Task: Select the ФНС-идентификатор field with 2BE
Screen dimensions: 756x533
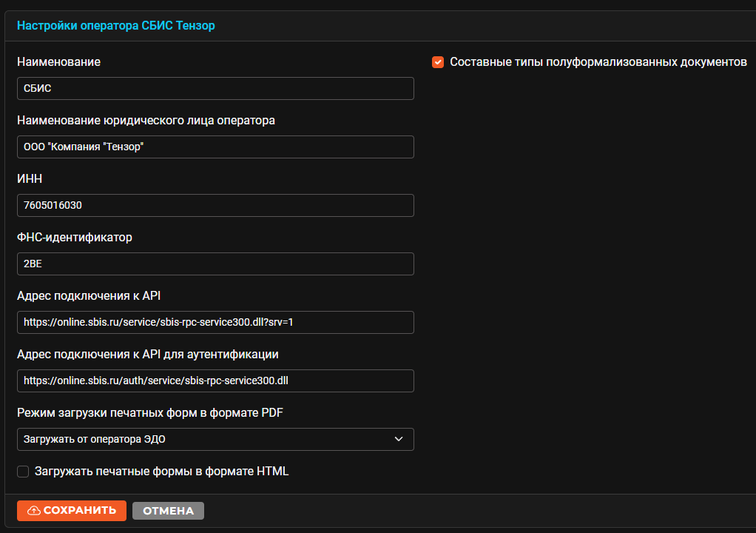Action: 215,264
